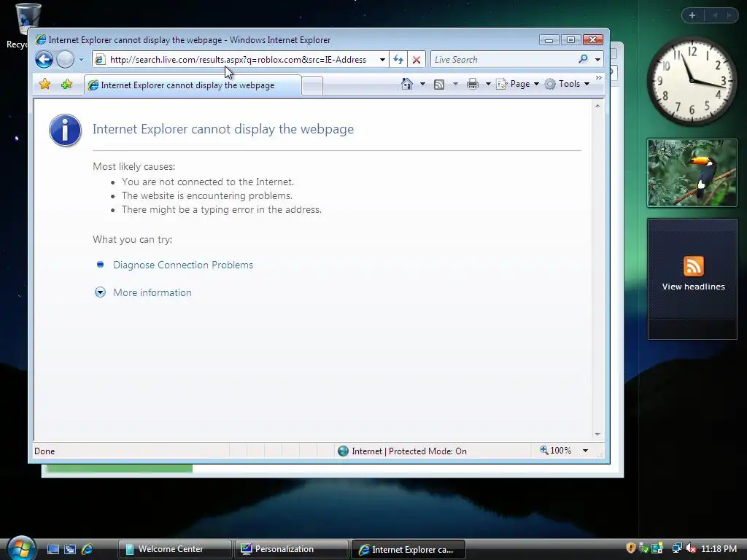Image resolution: width=747 pixels, height=560 pixels.
Task: Refresh the page with the Refresh icon
Action: 398,60
